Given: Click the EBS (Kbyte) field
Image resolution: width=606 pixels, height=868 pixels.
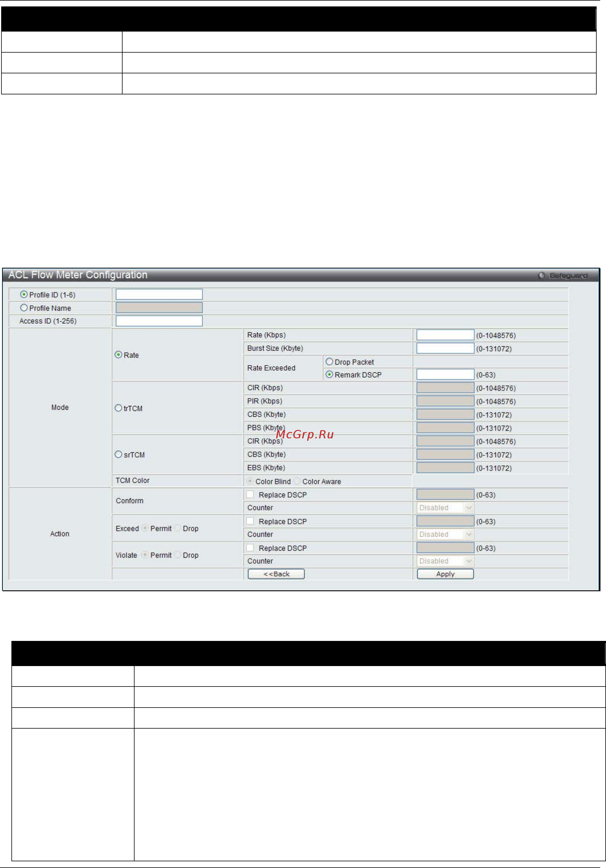Looking at the screenshot, I should click(445, 468).
